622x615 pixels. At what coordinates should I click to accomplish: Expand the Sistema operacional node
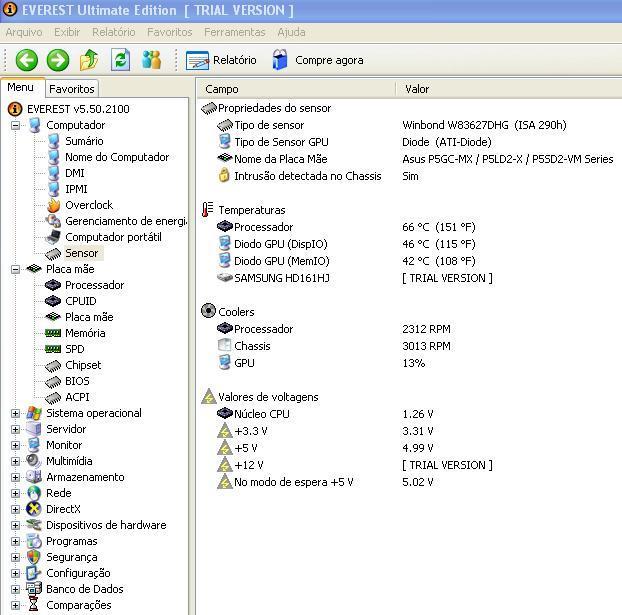click(16, 413)
